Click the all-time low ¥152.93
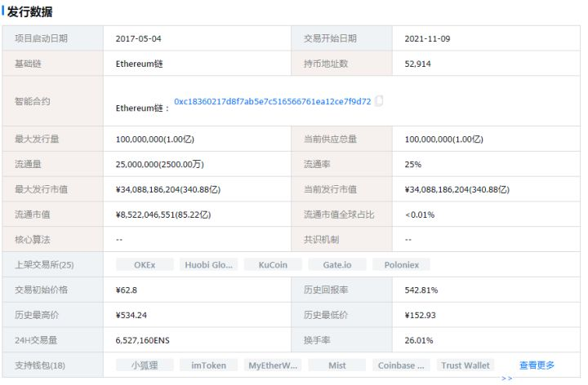Image resolution: width=588 pixels, height=385 pixels. point(420,315)
